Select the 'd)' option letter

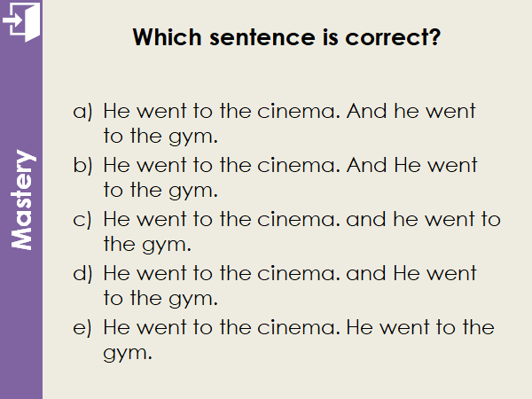click(82, 274)
